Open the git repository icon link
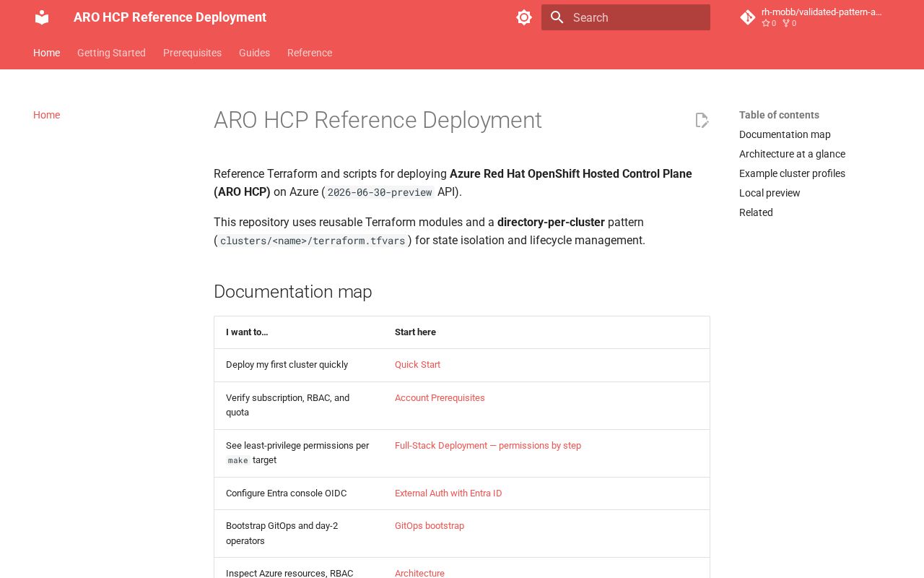 click(x=748, y=17)
